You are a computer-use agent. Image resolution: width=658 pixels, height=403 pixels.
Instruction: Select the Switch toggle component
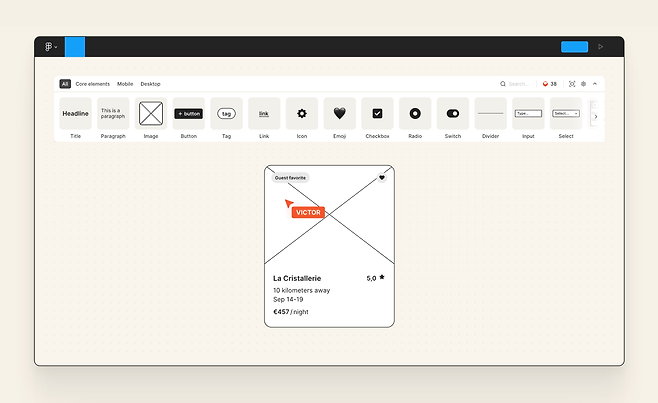point(453,114)
